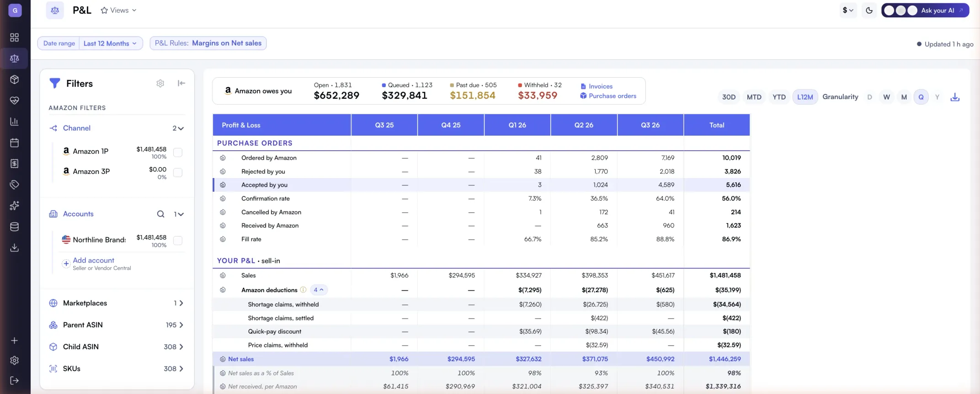Set granularity to W (weekly)
Viewport: 980px width, 394px height.
point(887,97)
